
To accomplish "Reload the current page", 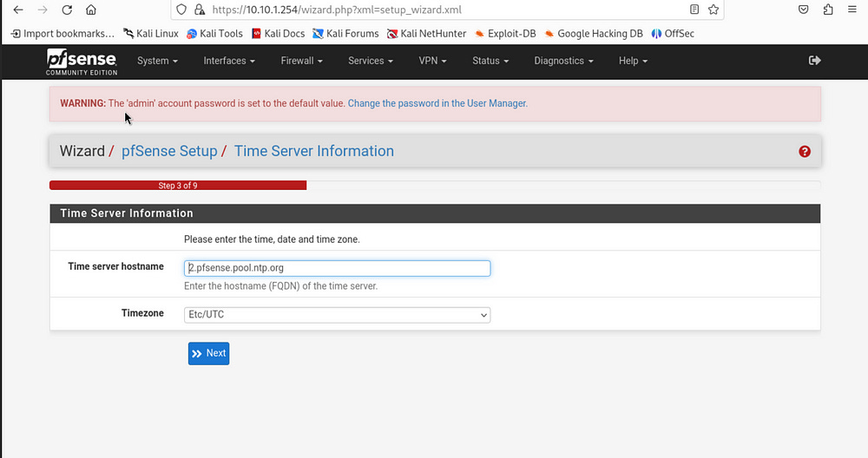I will point(67,10).
